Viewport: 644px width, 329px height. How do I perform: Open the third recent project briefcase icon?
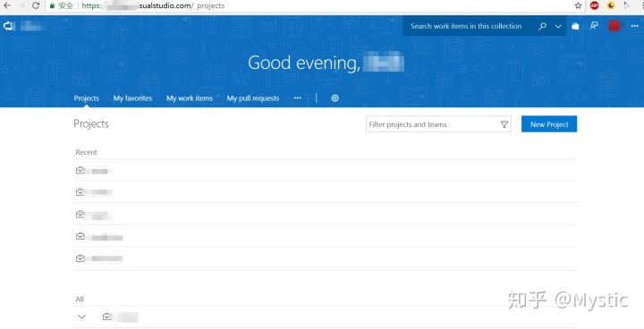tap(80, 214)
